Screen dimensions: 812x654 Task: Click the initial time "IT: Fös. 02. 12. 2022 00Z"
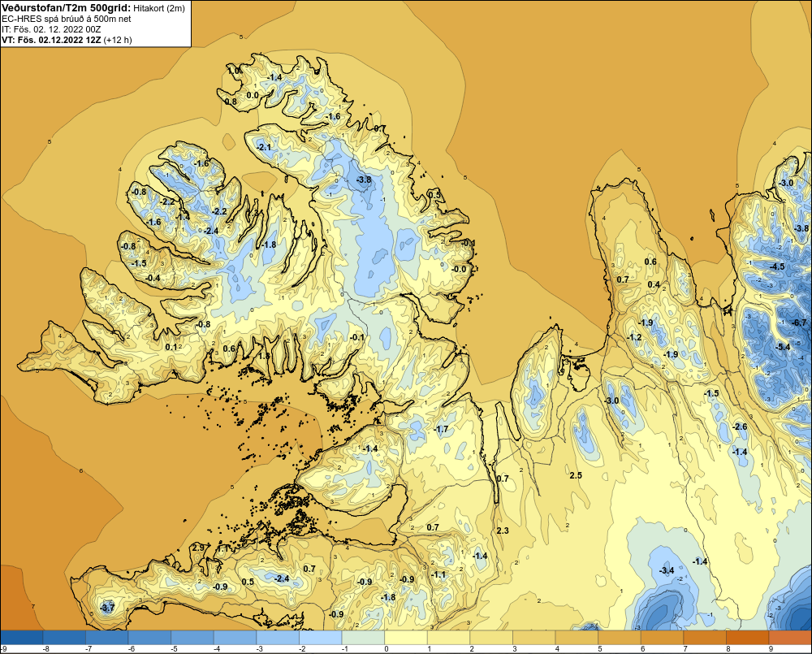click(51, 29)
